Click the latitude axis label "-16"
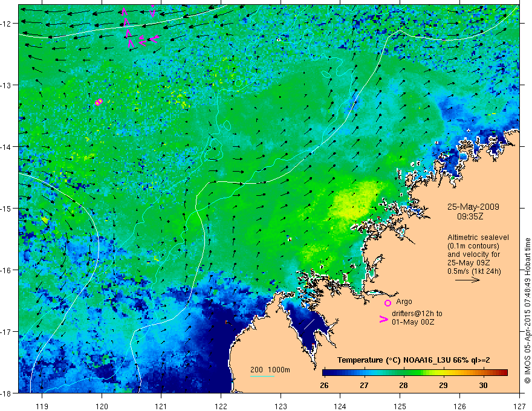532x411 pixels. tap(6, 270)
